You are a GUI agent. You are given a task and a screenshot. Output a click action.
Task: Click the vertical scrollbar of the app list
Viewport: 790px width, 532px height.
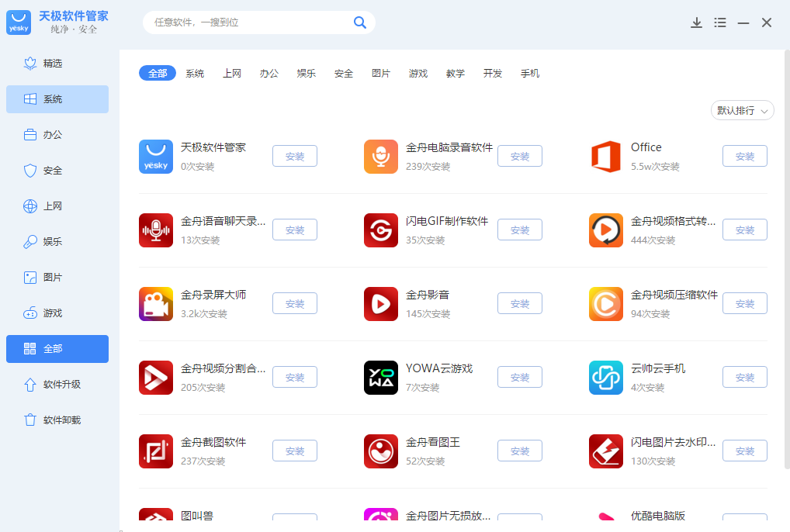(787, 259)
